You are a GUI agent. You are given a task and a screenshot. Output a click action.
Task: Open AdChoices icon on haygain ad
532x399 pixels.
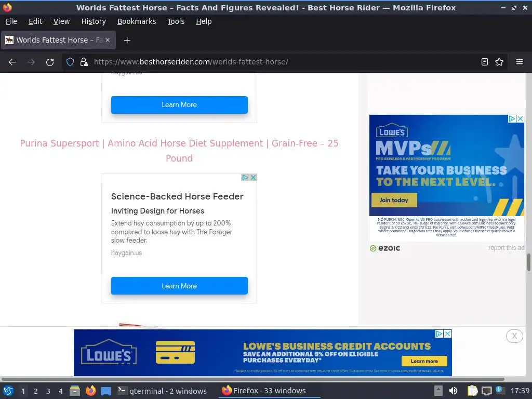point(245,178)
